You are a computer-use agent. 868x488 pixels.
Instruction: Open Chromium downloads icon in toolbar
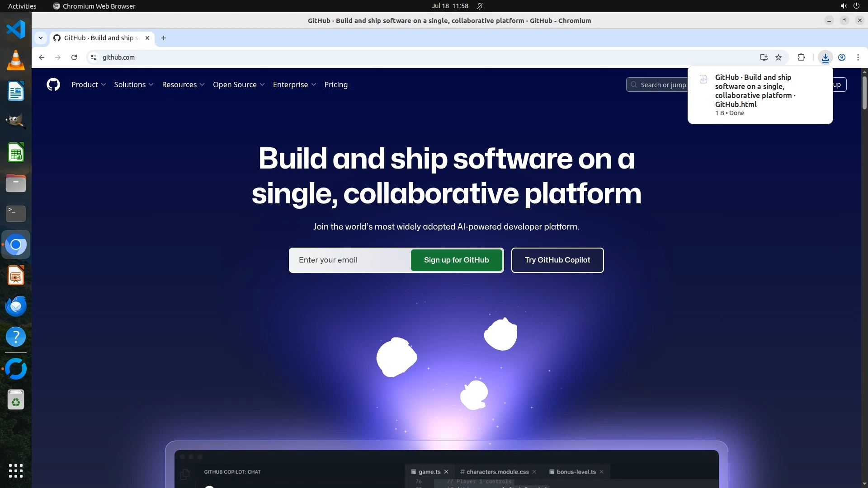(825, 57)
